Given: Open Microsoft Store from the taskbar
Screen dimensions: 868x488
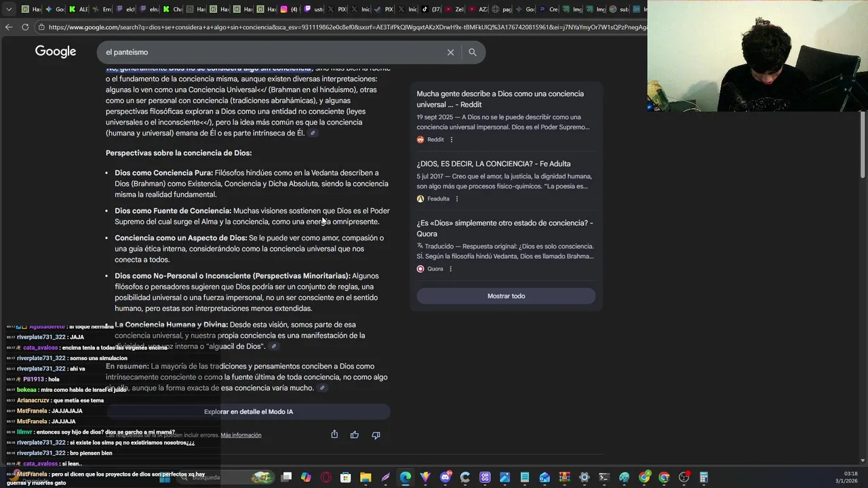Looking at the screenshot, I should tap(345, 477).
